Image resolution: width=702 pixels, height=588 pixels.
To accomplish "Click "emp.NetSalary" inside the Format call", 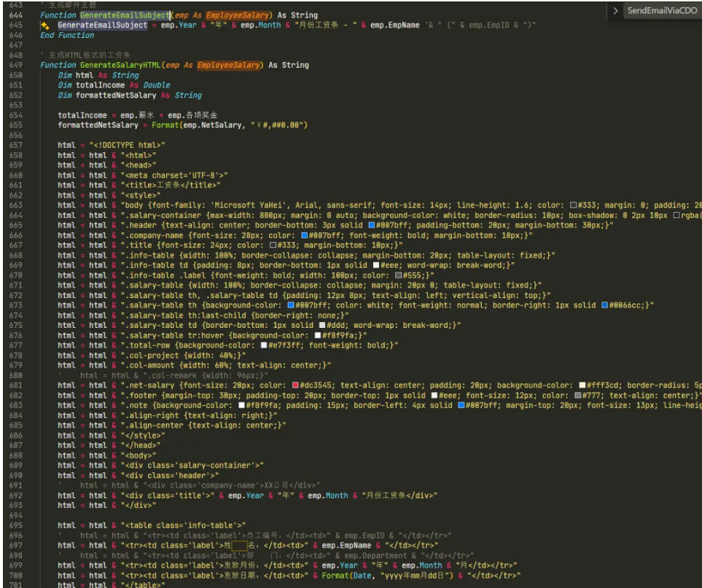I will pyautogui.click(x=212, y=125).
